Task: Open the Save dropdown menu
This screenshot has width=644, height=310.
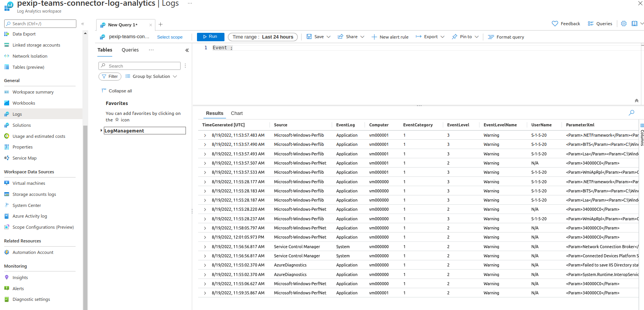Action: point(328,37)
